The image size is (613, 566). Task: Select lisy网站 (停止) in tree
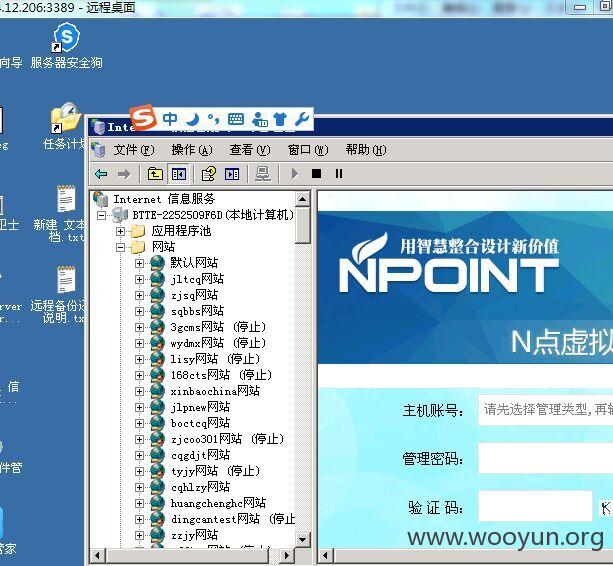[215, 359]
